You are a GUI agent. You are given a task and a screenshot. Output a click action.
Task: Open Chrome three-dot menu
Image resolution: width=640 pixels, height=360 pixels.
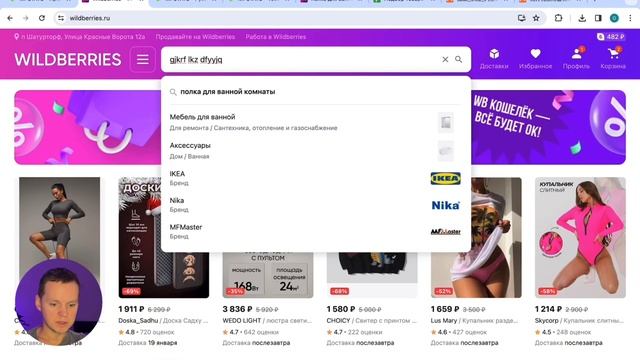630,18
